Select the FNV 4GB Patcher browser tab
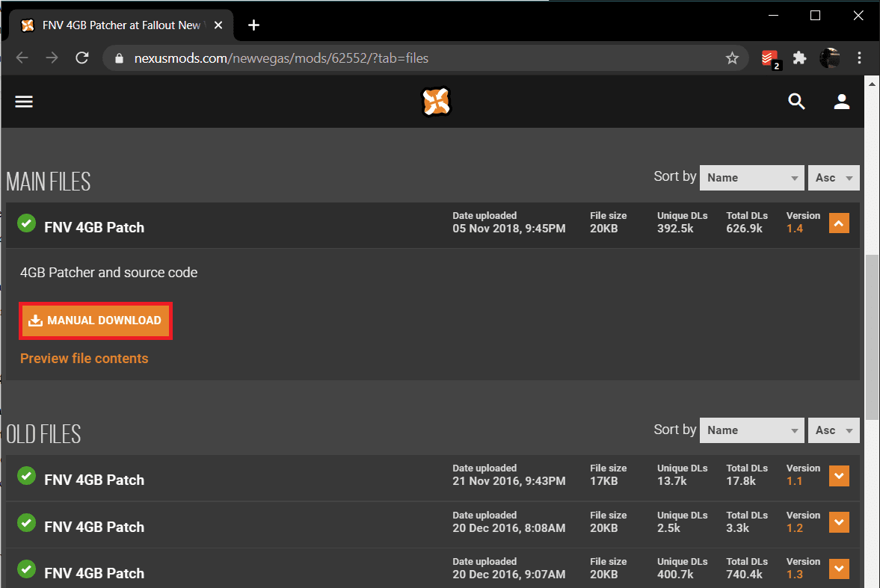 [x=120, y=25]
